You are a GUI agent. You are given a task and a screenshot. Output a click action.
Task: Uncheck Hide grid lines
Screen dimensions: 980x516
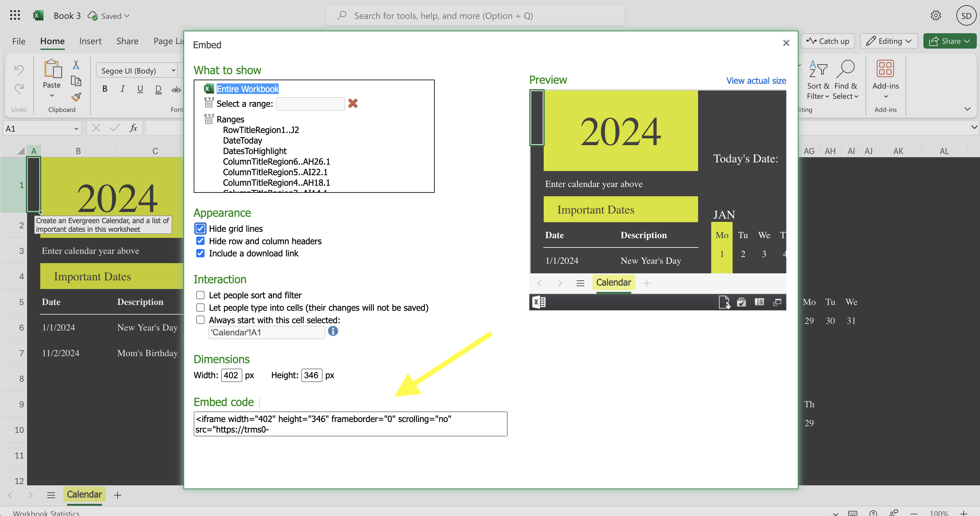[x=200, y=228]
